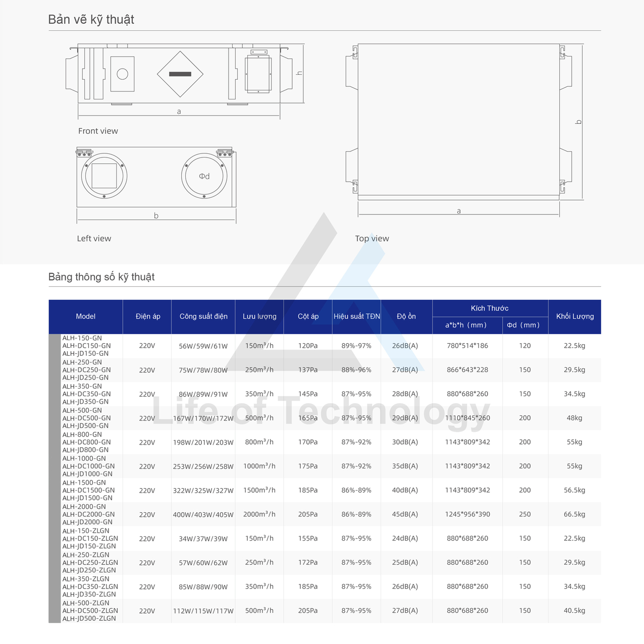Click the "Kích Thước" header cell
The image size is (644, 644).
(x=490, y=308)
